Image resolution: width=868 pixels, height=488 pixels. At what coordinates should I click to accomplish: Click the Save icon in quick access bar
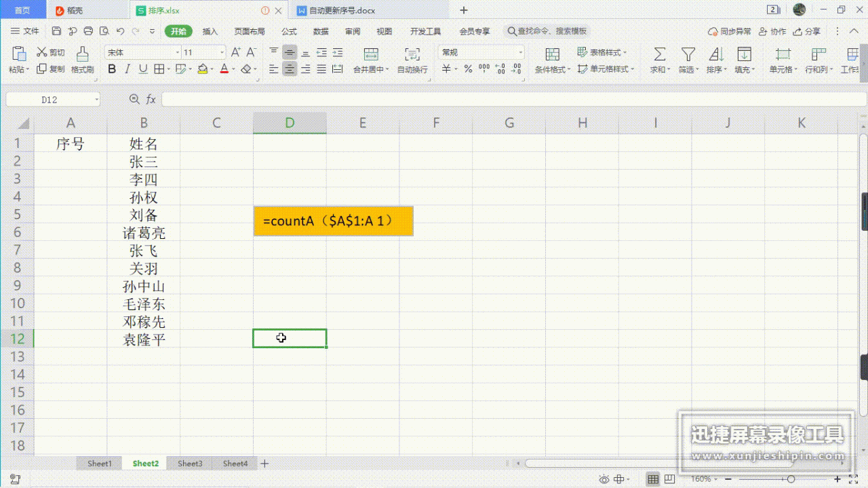pyautogui.click(x=56, y=31)
